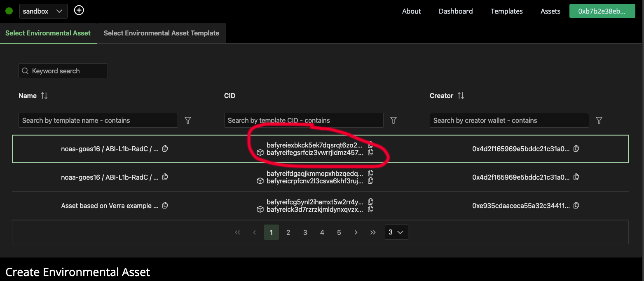Viewport: 644px width, 281px height.
Task: Go to results page 4
Action: tap(322, 232)
